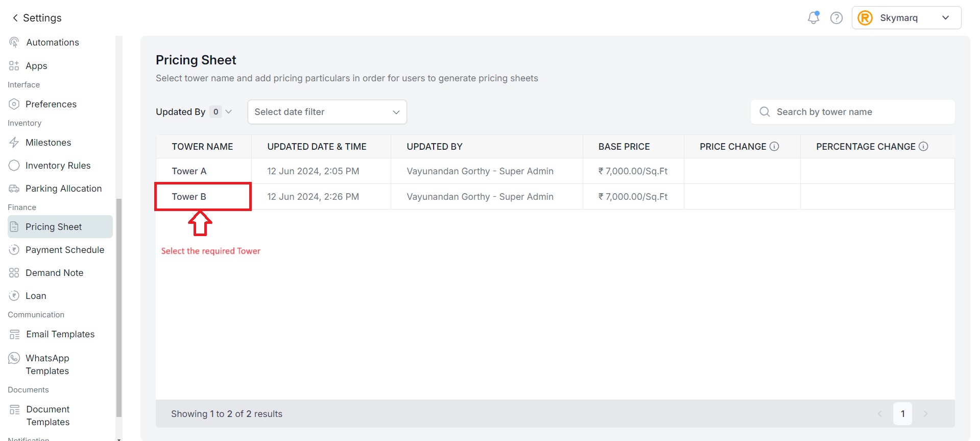Open Email Templates page

60,334
